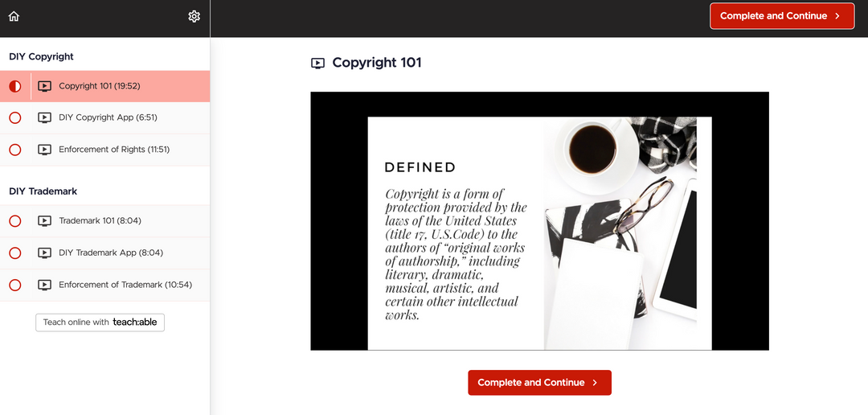
Task: Click the video icon beside Enforcement of Trademark
Action: tap(45, 285)
